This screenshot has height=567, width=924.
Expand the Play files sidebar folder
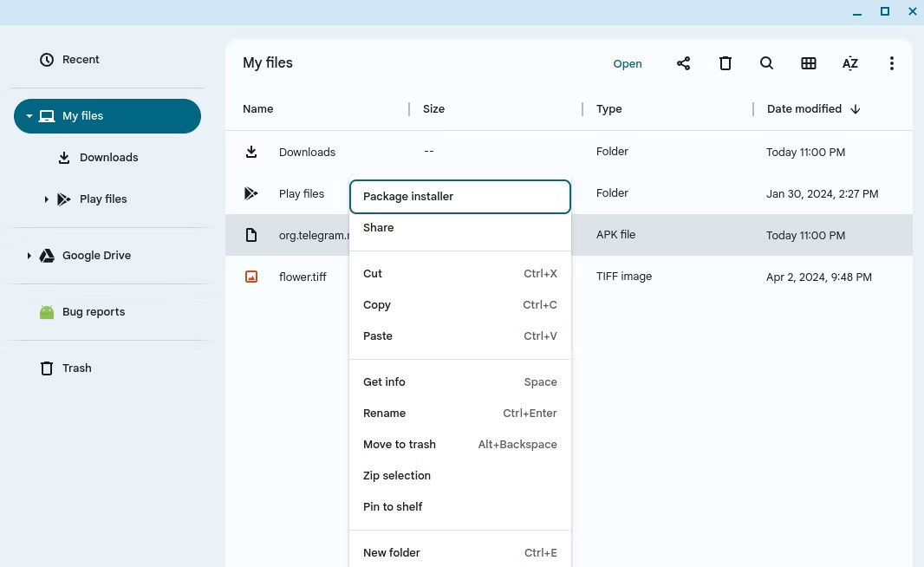coord(46,199)
